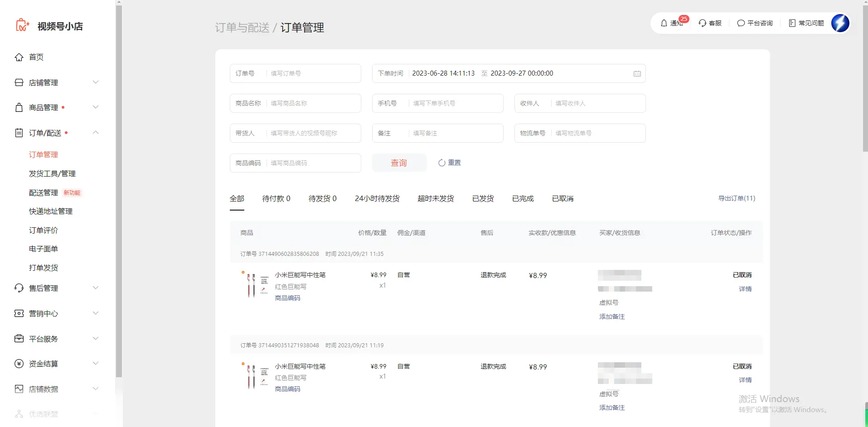Click the 重置 reset icon
The height and width of the screenshot is (427, 868).
[x=441, y=163]
